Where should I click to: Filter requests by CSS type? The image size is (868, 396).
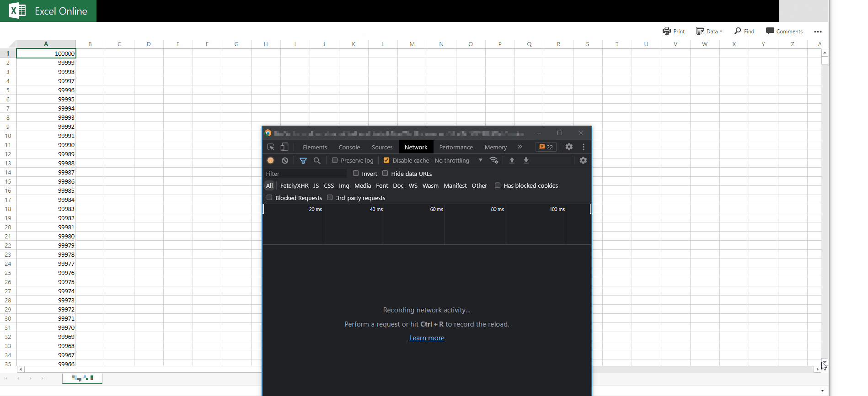pyautogui.click(x=329, y=185)
